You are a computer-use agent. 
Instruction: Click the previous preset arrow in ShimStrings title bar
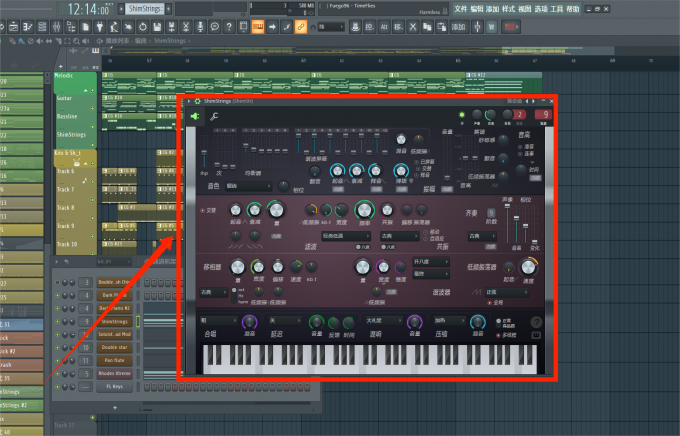pyautogui.click(x=527, y=101)
